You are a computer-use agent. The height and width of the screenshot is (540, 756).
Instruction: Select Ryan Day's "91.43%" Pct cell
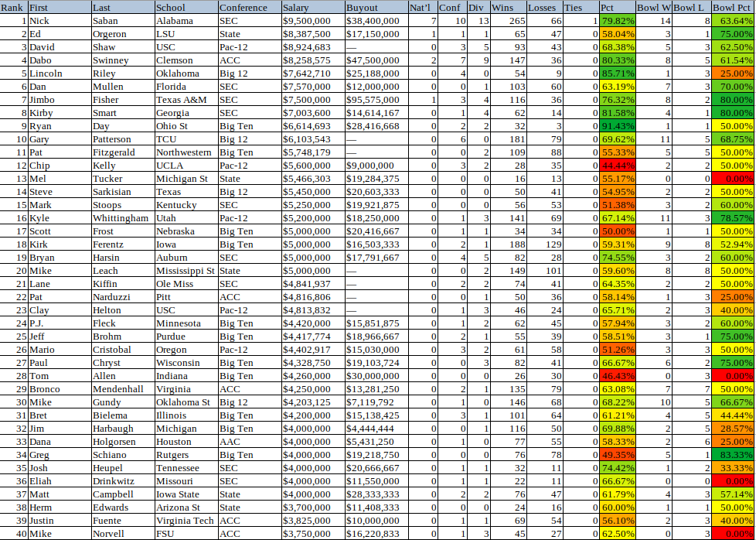pos(618,126)
